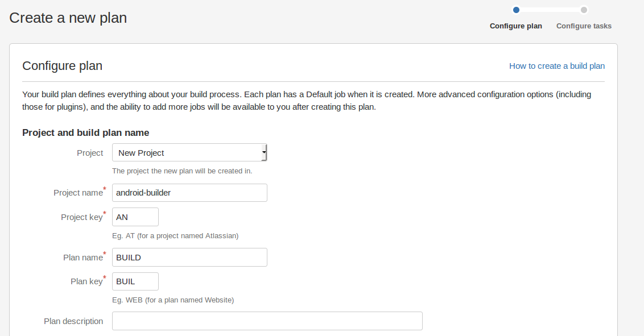Click the Project key label
This screenshot has width=644, height=336.
coord(81,217)
